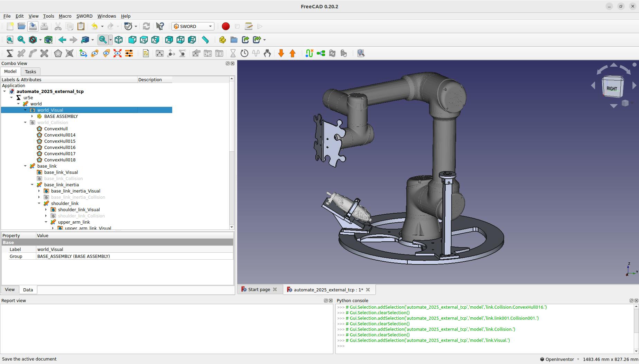Create a new empty document
The image size is (639, 364).
10,26
